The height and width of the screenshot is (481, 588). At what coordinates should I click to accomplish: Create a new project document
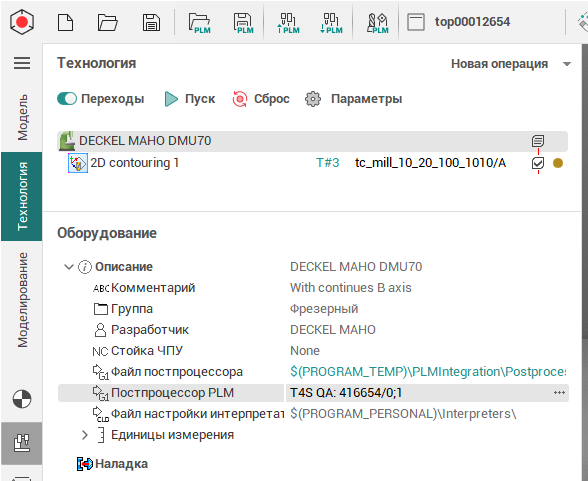pos(65,22)
